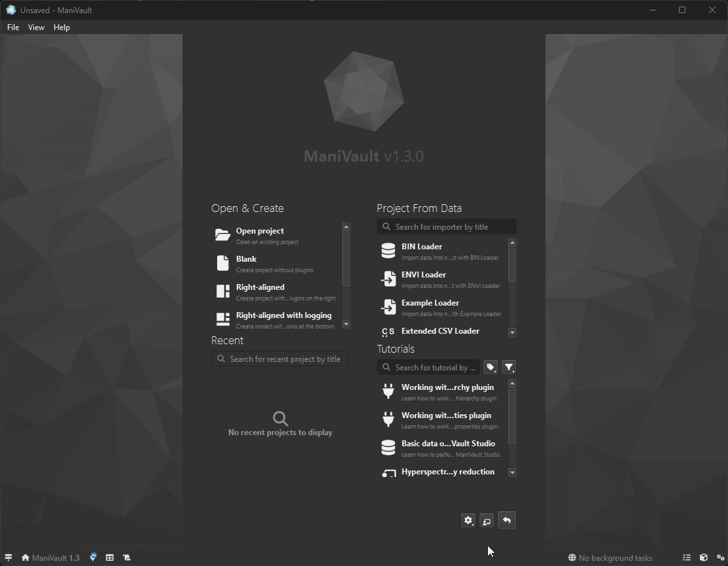Click the Open & Create scrollbar thumb
The width and height of the screenshot is (728, 566).
347,259
